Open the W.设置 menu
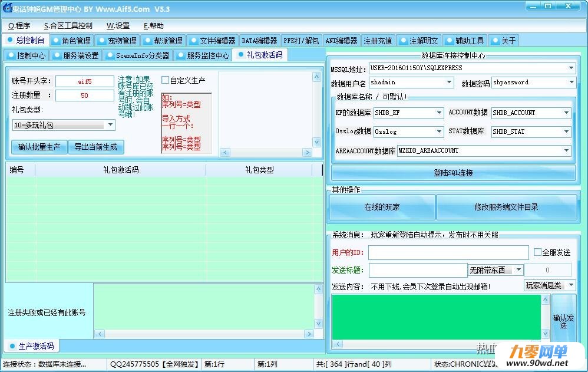This screenshot has width=588, height=372. point(118,26)
